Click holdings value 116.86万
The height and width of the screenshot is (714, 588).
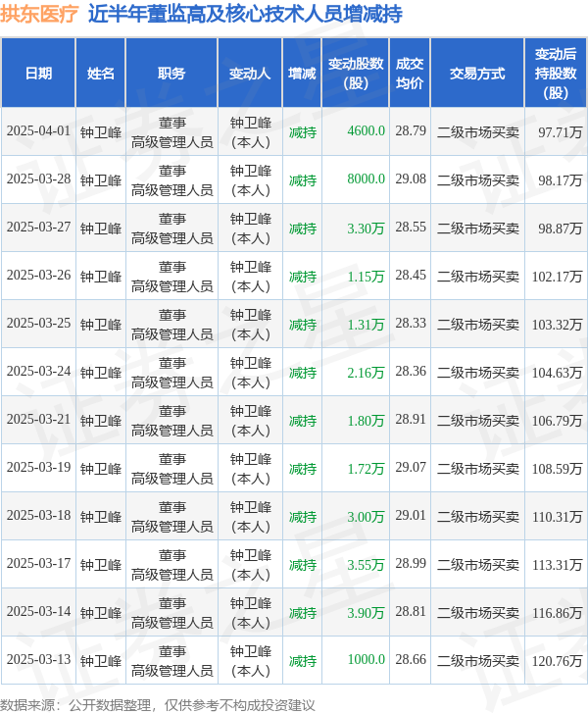pos(557,613)
